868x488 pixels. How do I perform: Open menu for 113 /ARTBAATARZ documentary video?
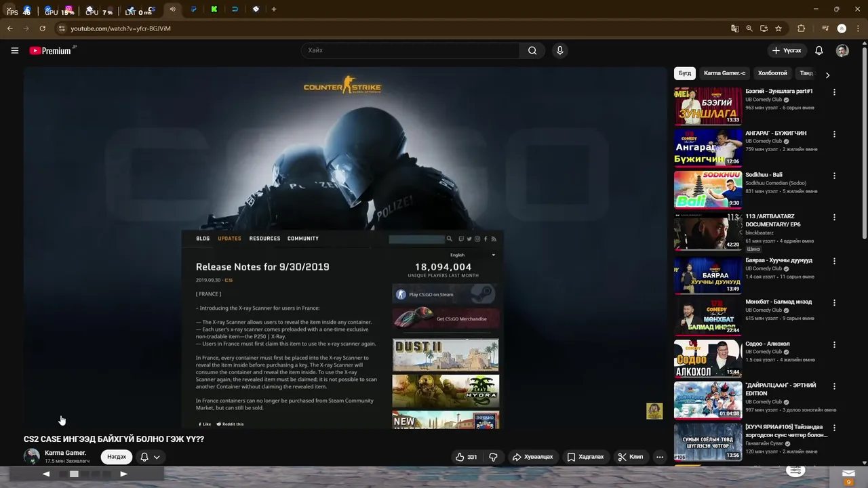click(x=834, y=218)
